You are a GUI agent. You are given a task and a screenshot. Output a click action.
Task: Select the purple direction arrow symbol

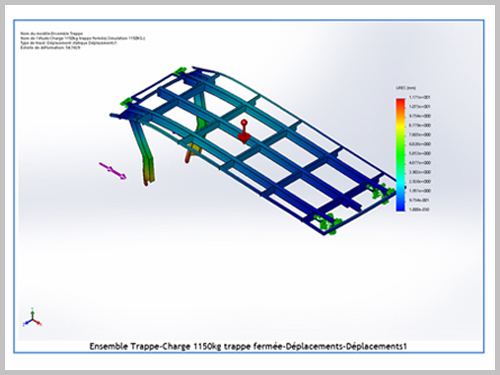pyautogui.click(x=113, y=171)
